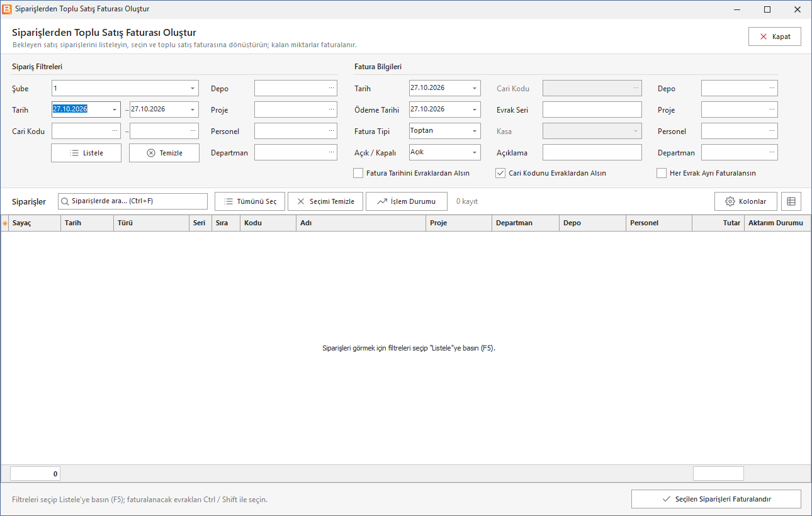The image size is (812, 516).
Task: Close the dialog with the Kapat button
Action: coord(775,36)
